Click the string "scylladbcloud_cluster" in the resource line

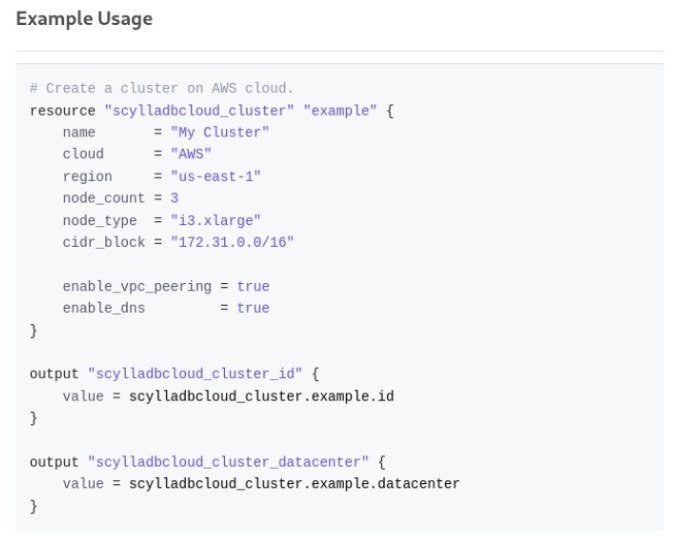(199, 111)
